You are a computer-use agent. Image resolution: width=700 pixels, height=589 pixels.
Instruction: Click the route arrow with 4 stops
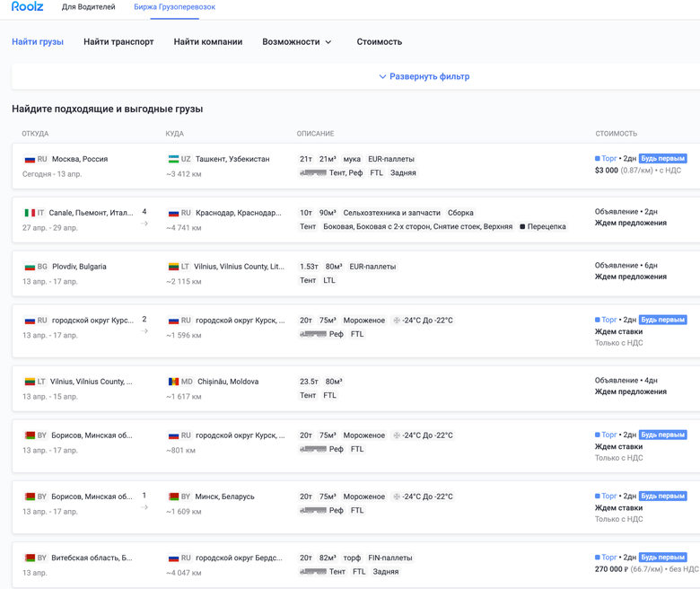point(144,218)
